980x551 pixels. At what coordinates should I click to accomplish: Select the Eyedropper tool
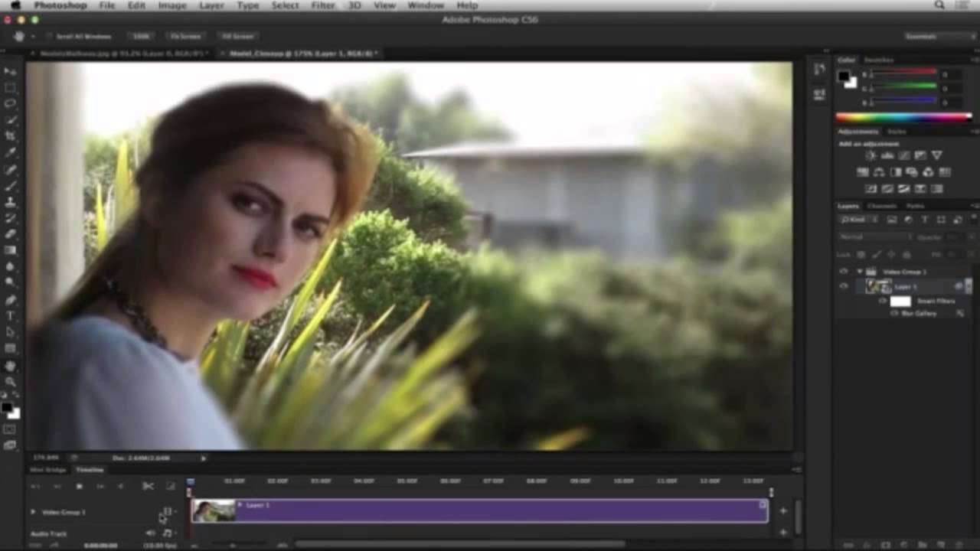click(10, 152)
